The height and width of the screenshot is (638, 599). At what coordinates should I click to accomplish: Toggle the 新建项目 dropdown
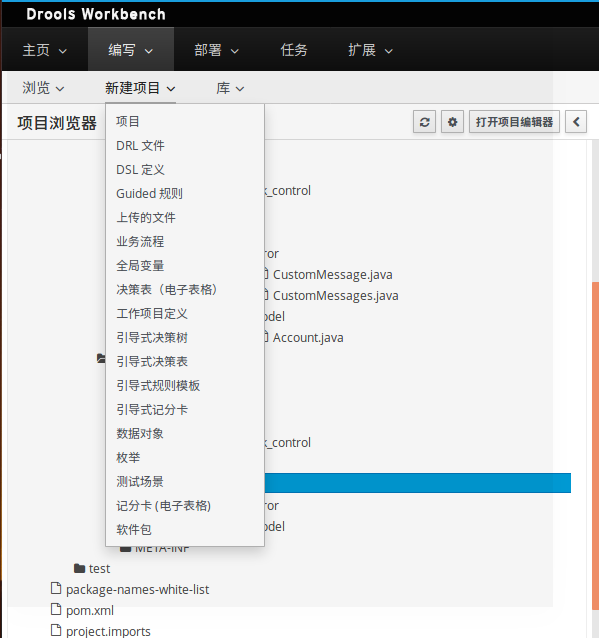(140, 88)
